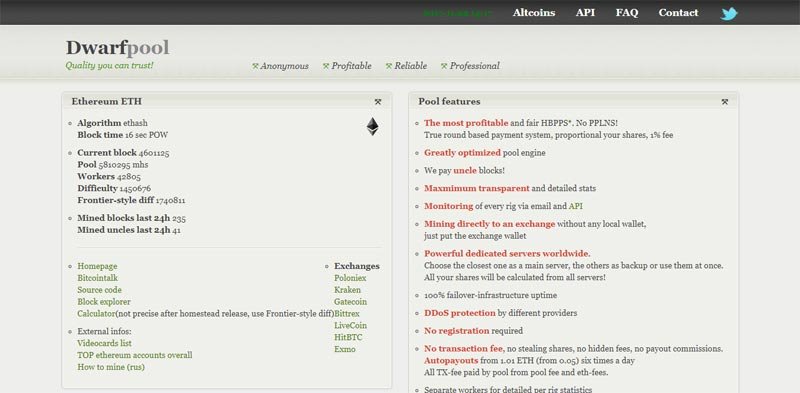This screenshot has width=800, height=393.
Task: Open the LiveCoin exchange link
Action: pyautogui.click(x=351, y=326)
